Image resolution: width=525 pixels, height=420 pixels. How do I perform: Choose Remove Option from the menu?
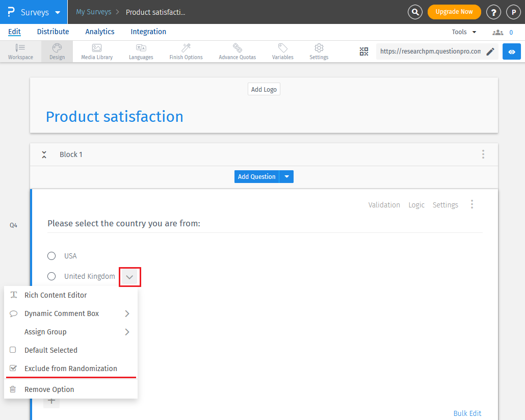49,389
